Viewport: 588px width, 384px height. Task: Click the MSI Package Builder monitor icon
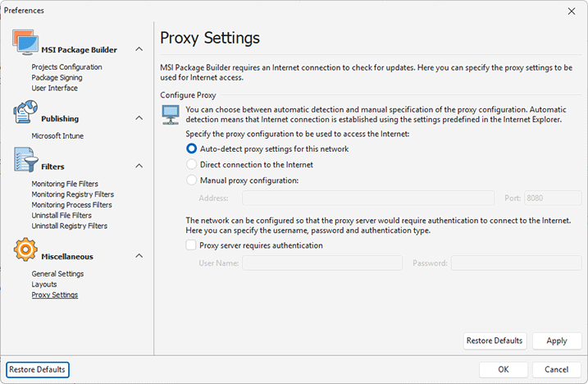(25, 45)
